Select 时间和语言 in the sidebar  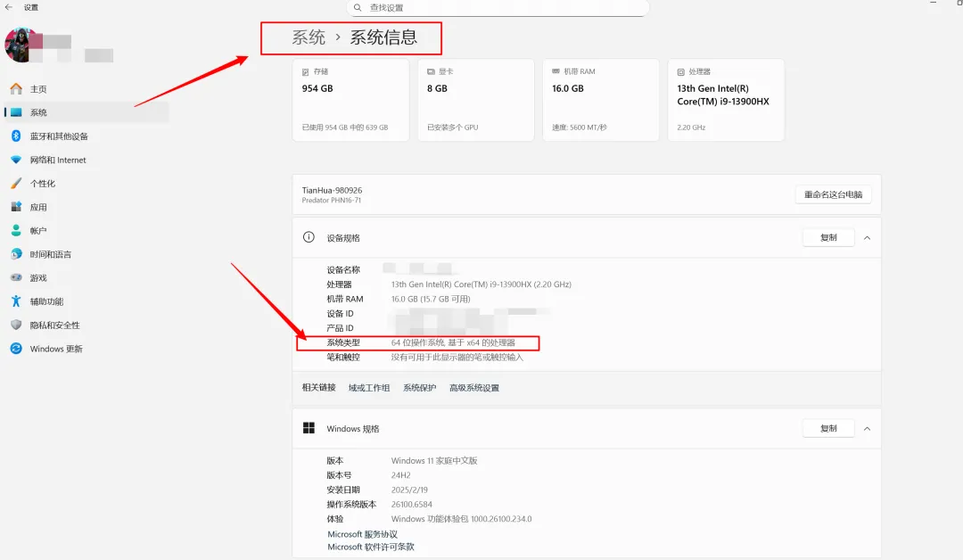(x=86, y=254)
